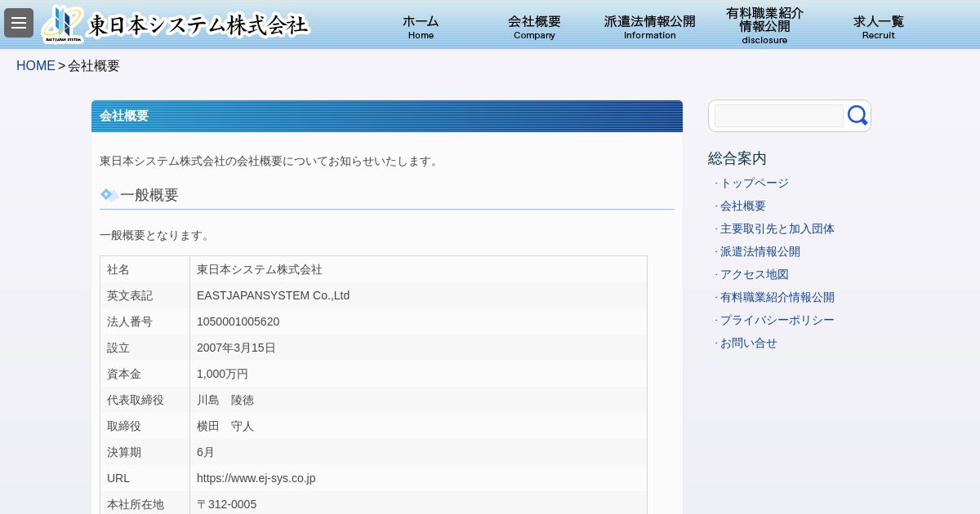Open the 派遣法情報公開 Information menu item
The height and width of the screenshot is (514, 980).
click(650, 27)
